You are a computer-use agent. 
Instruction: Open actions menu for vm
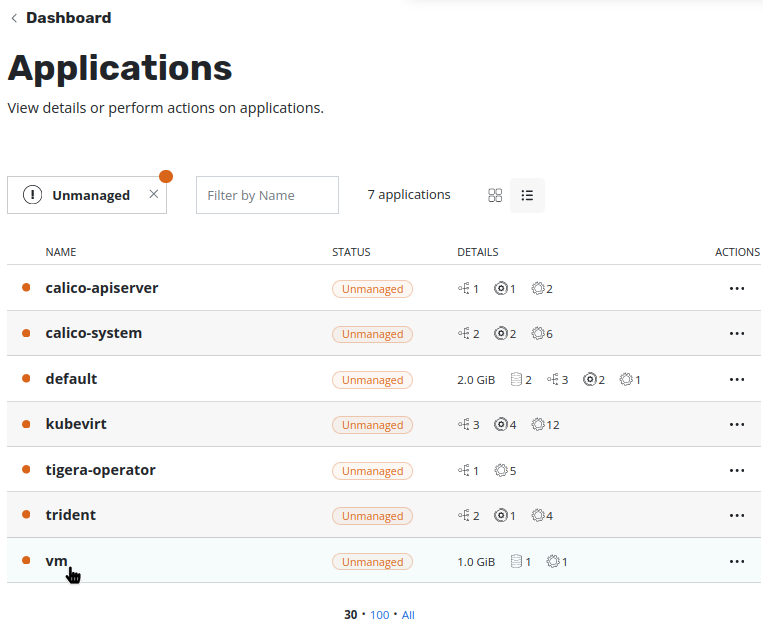click(x=737, y=561)
